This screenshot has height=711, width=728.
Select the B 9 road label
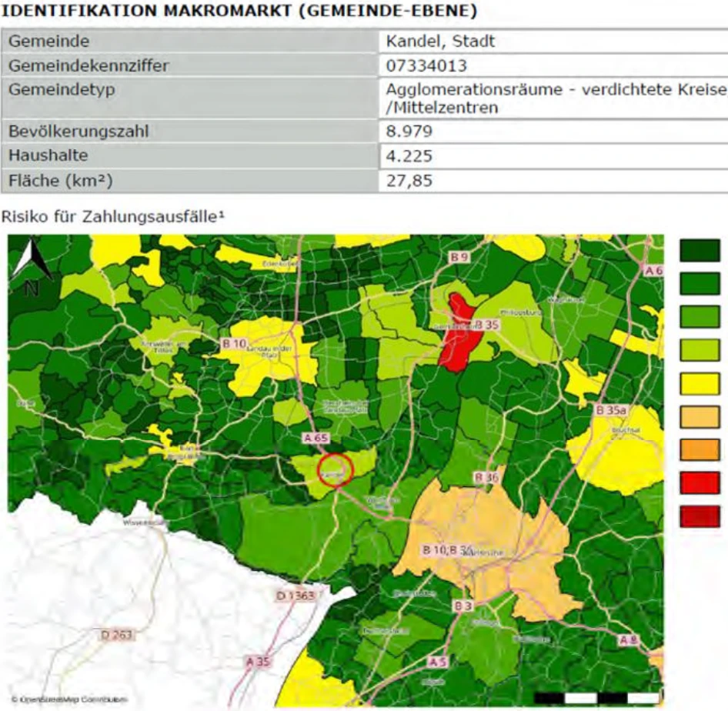tap(459, 257)
